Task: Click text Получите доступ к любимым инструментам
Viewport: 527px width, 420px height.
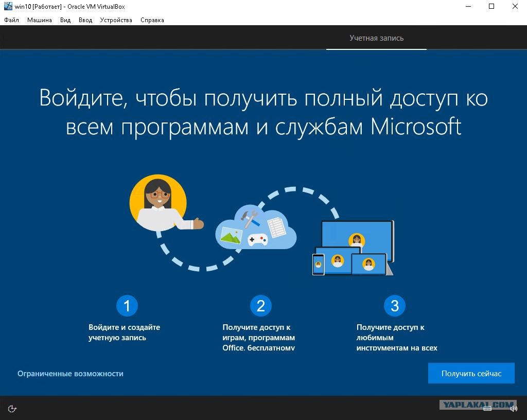Action: tap(397, 337)
